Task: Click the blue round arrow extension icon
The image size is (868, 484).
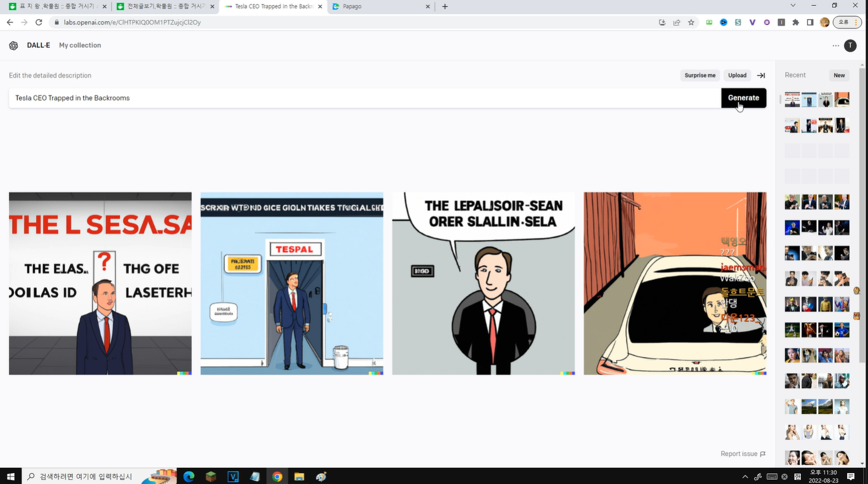Action: (723, 23)
